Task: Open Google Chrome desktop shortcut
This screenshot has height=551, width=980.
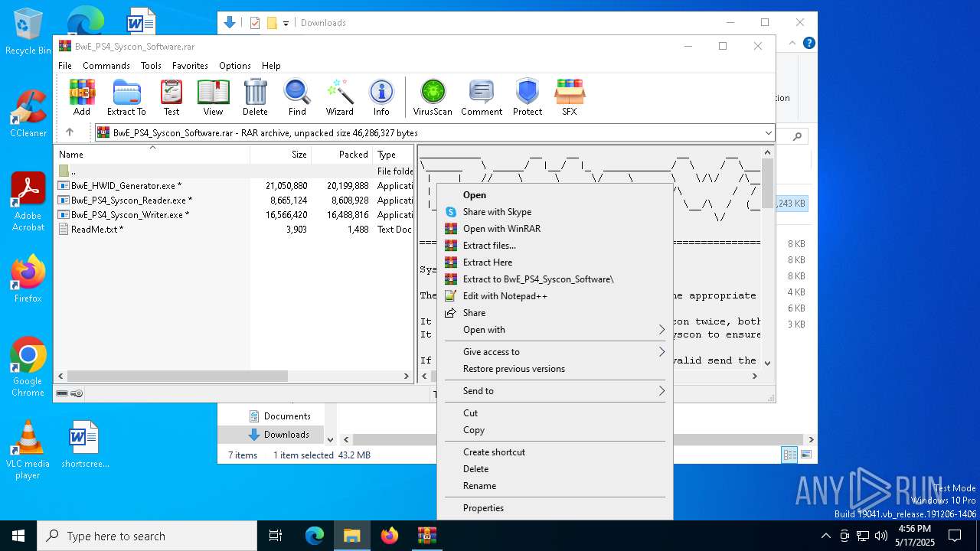Action: click(x=28, y=367)
